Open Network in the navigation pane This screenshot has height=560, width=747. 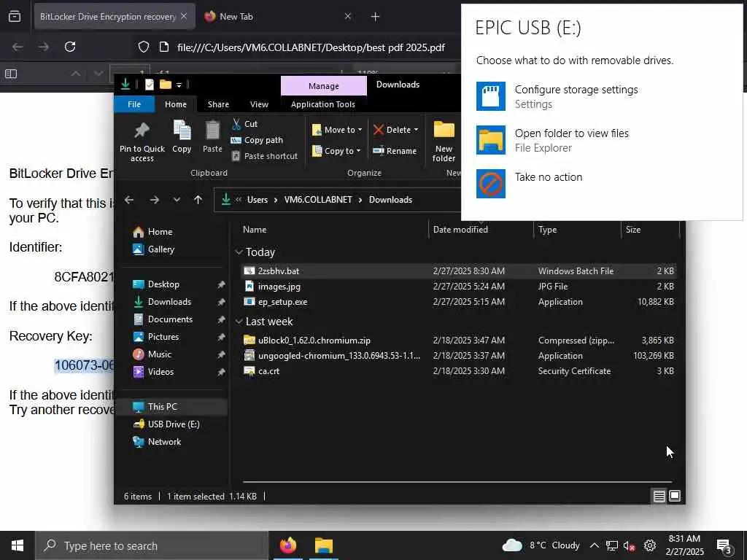point(164,442)
